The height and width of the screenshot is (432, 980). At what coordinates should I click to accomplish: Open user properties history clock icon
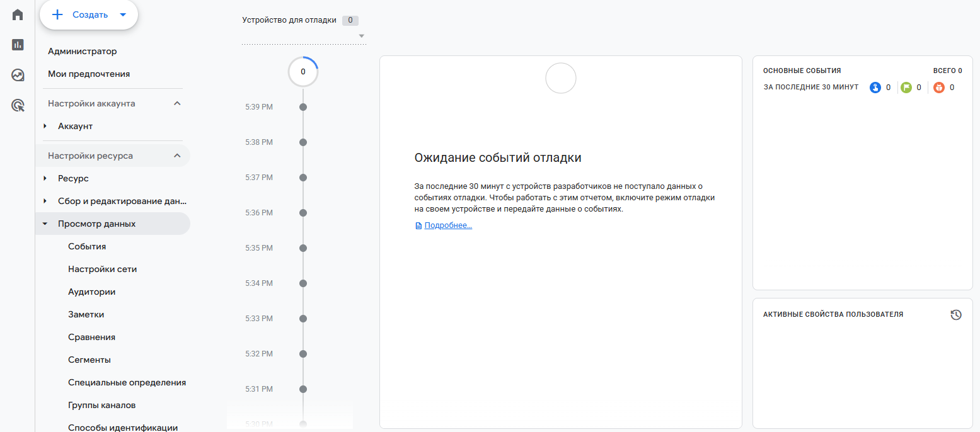point(956,315)
